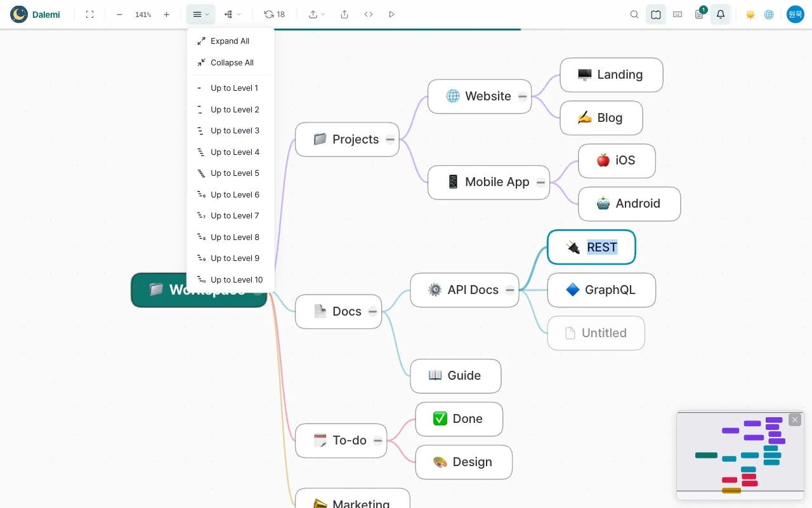Viewport: 812px width, 508px height.
Task: Select the Landing node
Action: (x=612, y=75)
